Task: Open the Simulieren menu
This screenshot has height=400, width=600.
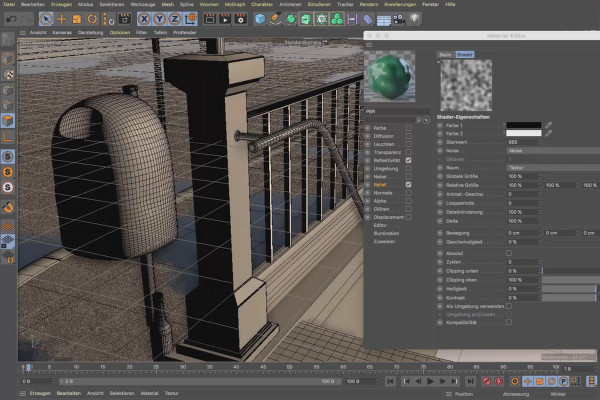Action: click(319, 4)
